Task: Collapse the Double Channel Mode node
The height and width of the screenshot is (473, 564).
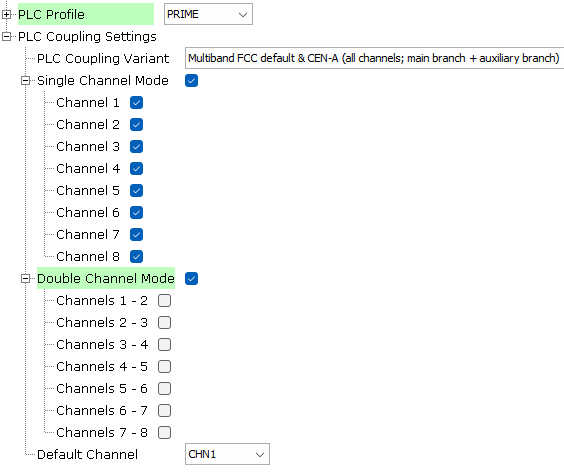Action: (26, 278)
